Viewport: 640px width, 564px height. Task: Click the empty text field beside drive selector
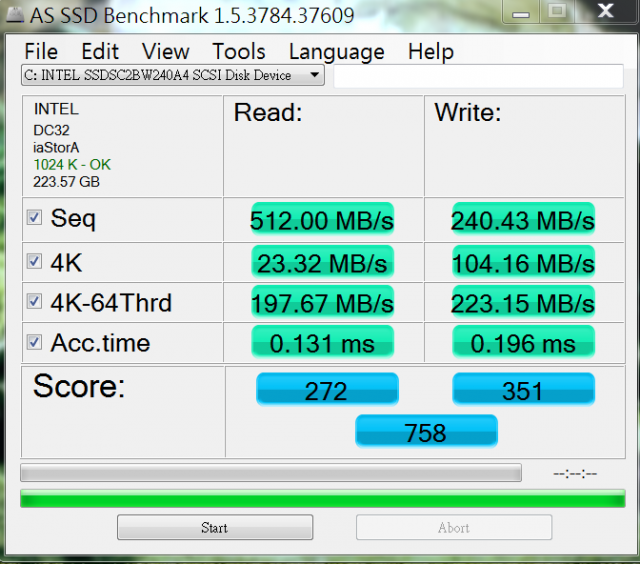pyautogui.click(x=478, y=76)
